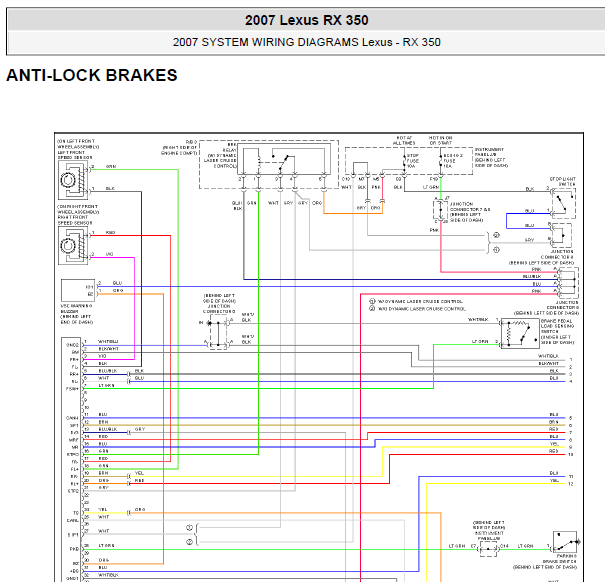Select the parking brake switch symbol
The height and width of the screenshot is (582, 605).
565,541
